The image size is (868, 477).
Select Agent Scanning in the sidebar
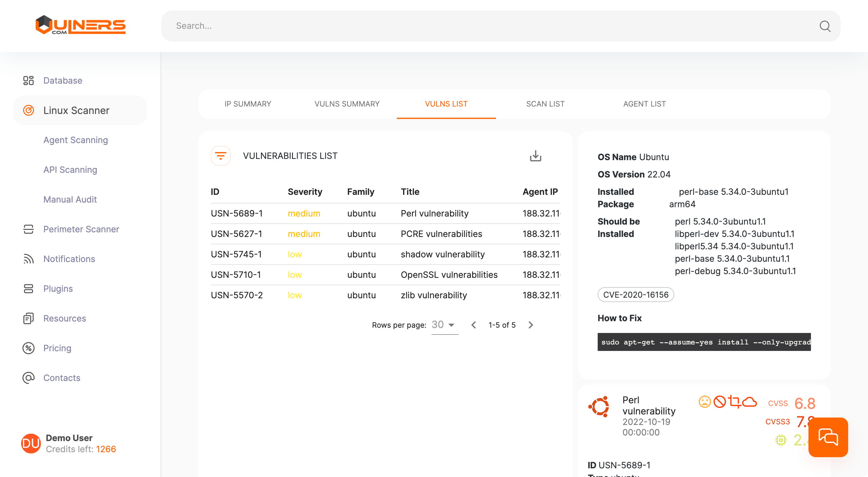[x=75, y=140]
